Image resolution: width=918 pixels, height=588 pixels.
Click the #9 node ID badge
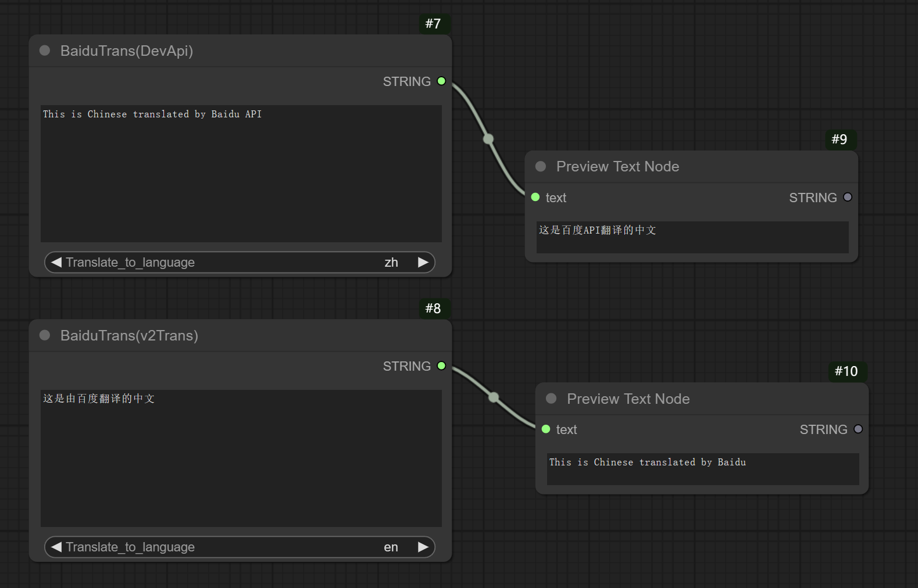[x=840, y=139]
